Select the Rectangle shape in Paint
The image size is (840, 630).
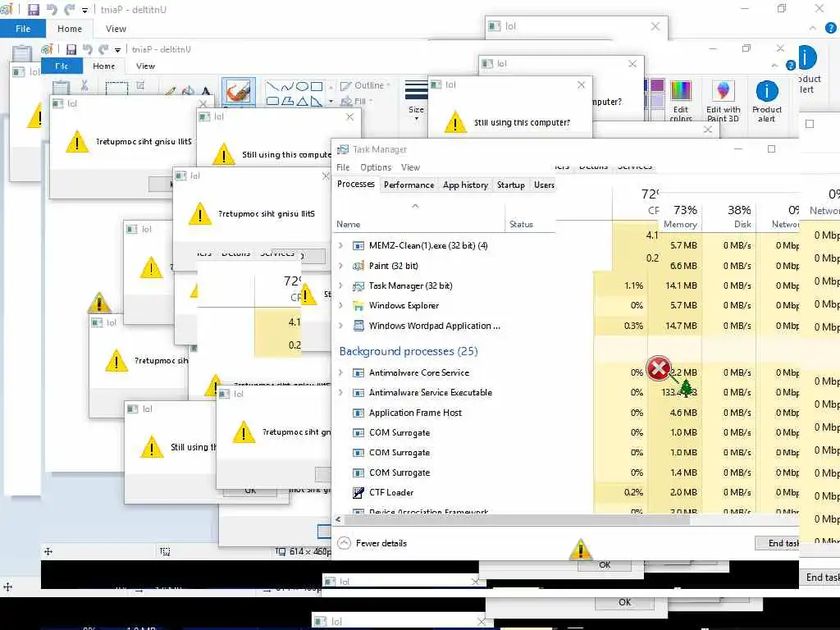click(317, 86)
